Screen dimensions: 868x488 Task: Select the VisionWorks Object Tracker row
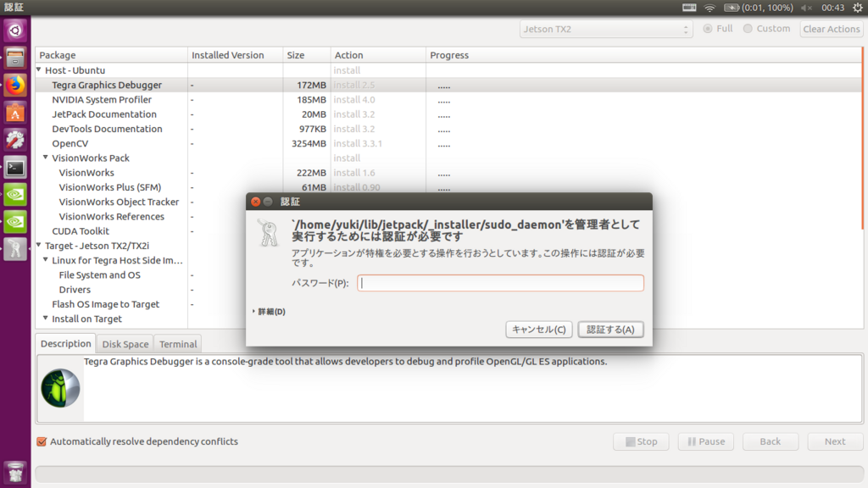tap(141, 202)
